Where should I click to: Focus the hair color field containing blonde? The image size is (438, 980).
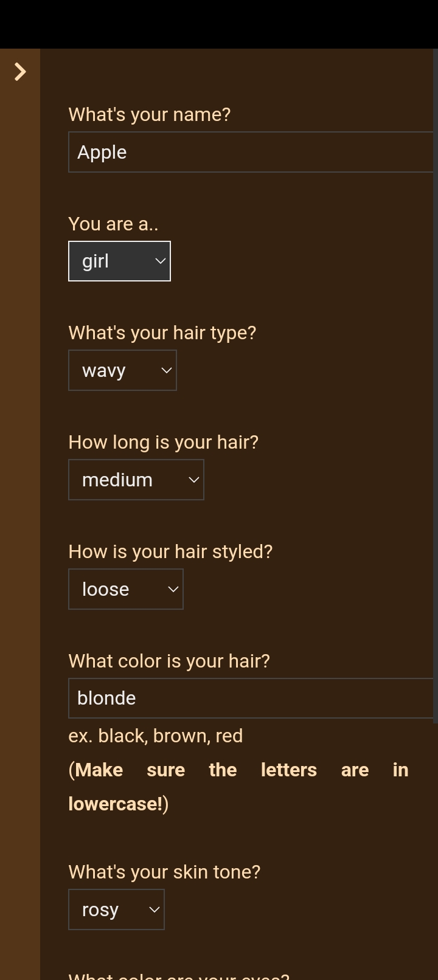point(251,698)
